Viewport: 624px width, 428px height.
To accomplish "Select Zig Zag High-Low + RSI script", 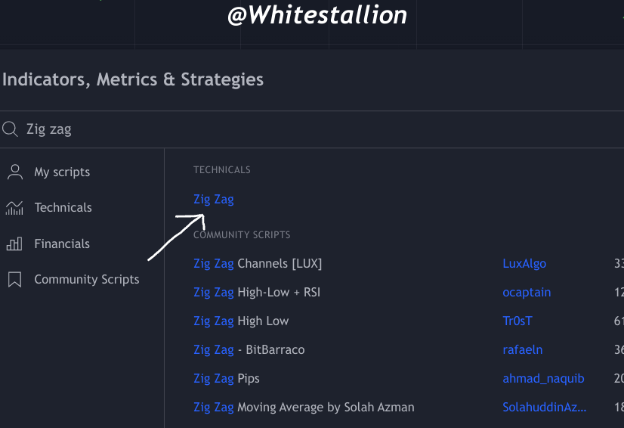I will coord(257,292).
